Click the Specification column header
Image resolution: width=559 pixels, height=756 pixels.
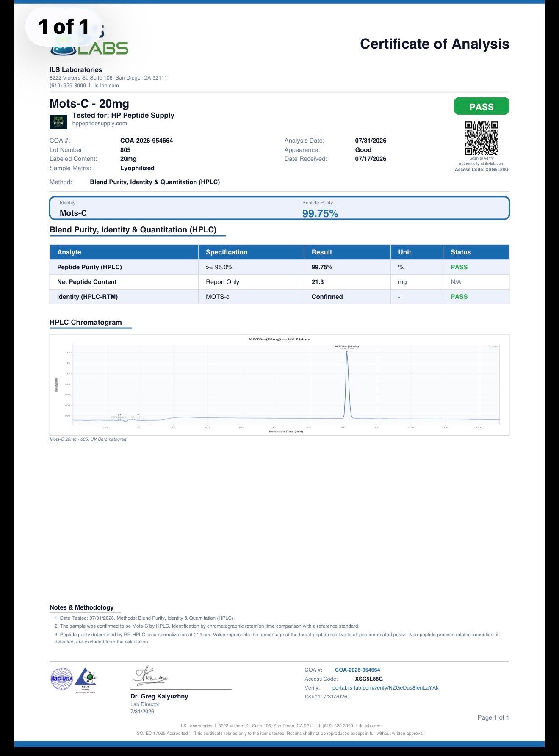click(252, 252)
